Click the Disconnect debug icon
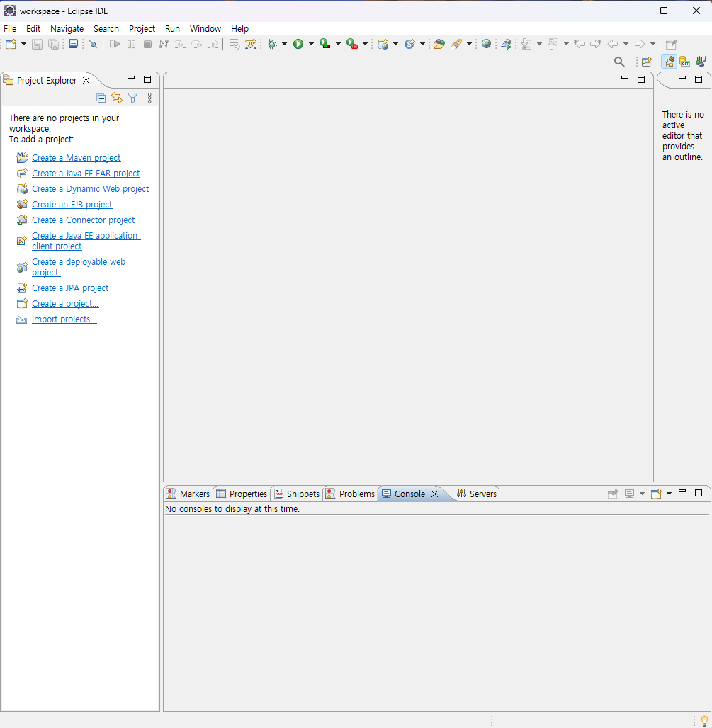This screenshot has height=728, width=712. [x=164, y=44]
